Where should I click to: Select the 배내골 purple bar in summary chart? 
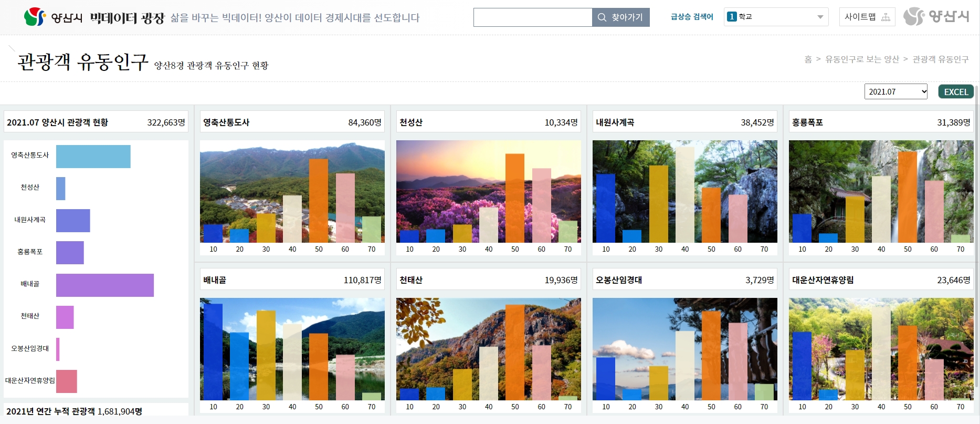click(105, 285)
